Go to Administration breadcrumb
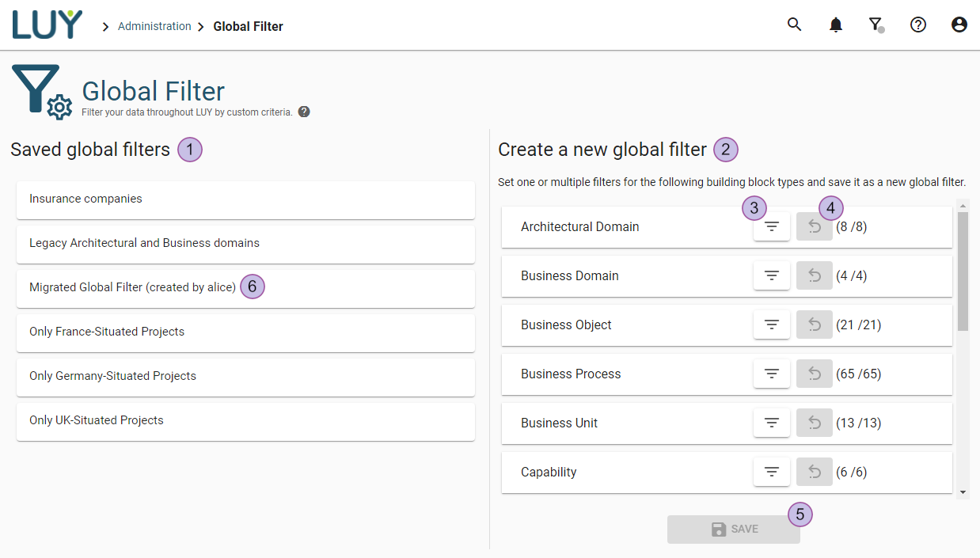The height and width of the screenshot is (558, 980). pos(154,26)
